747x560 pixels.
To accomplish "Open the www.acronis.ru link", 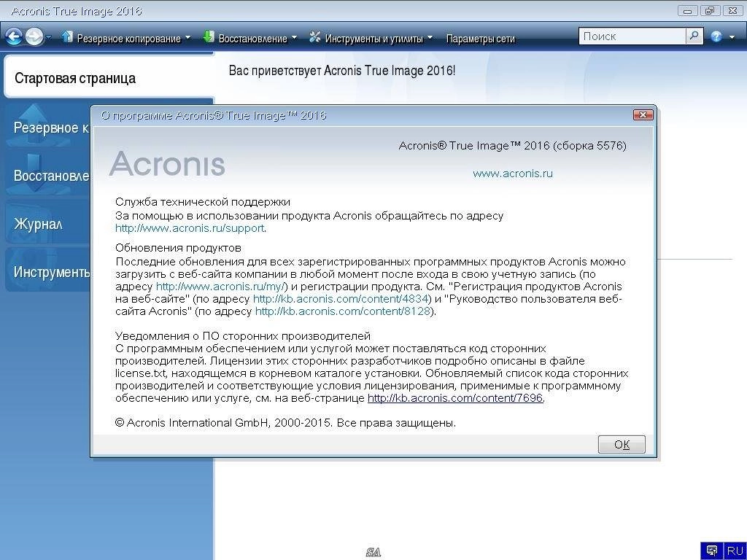I will click(x=513, y=174).
